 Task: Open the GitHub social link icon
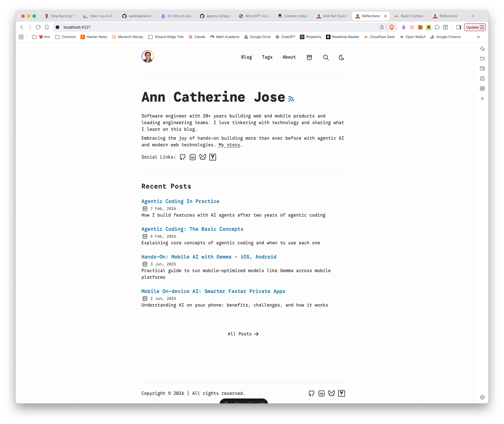pos(183,157)
